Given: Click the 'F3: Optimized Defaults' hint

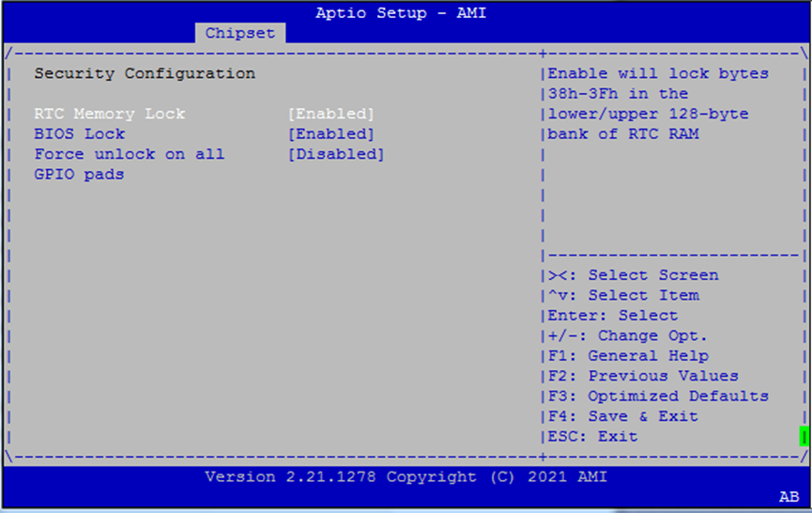Looking at the screenshot, I should tap(658, 396).
